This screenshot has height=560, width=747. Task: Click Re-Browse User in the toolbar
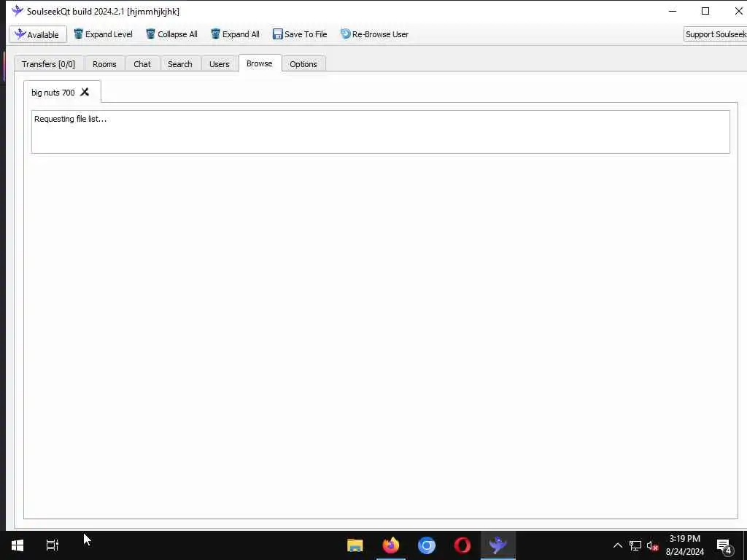point(374,34)
